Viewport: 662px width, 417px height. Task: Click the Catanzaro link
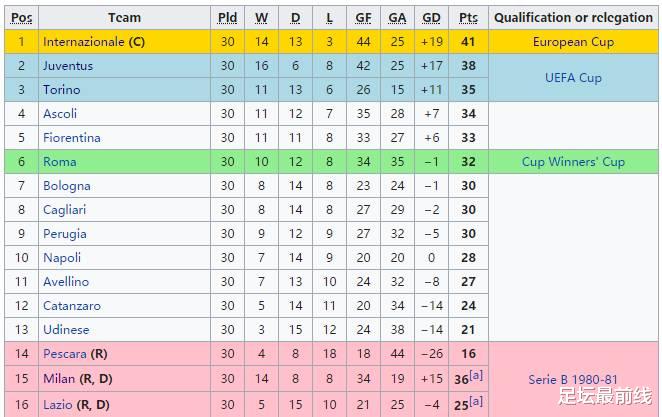click(x=72, y=306)
